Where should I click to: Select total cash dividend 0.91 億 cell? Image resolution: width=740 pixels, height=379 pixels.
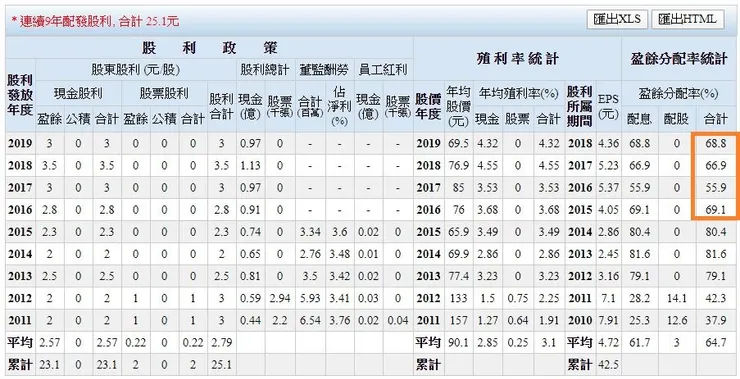tap(250, 210)
